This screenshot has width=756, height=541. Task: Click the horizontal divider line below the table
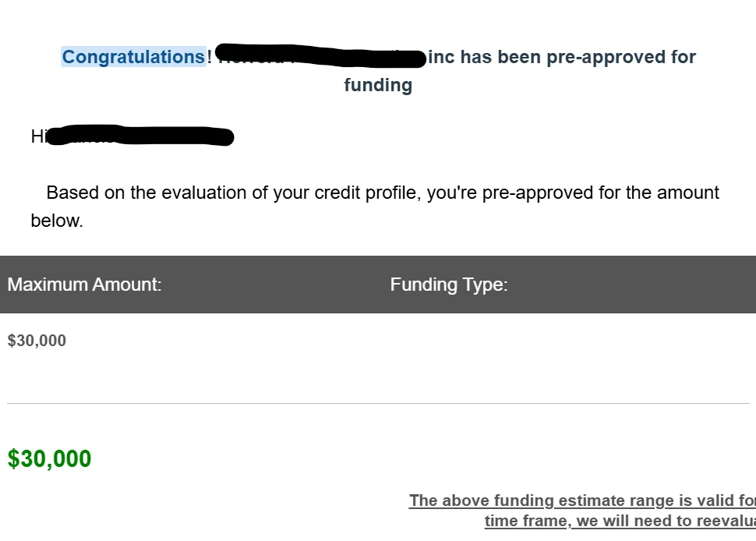click(378, 403)
